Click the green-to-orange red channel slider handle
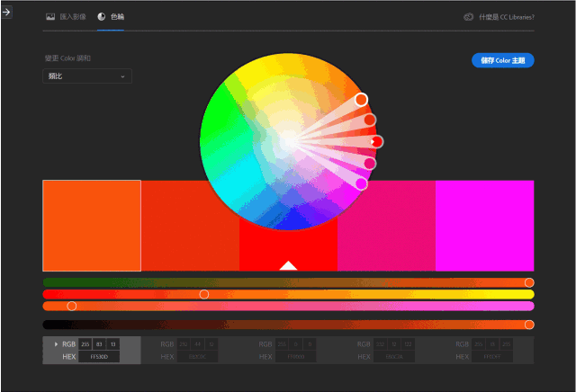The width and height of the screenshot is (576, 392). click(529, 282)
